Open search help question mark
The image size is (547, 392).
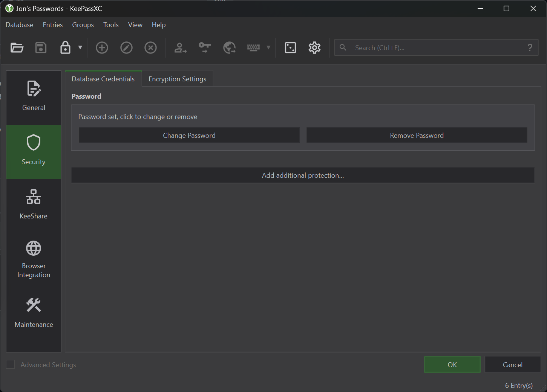[530, 48]
